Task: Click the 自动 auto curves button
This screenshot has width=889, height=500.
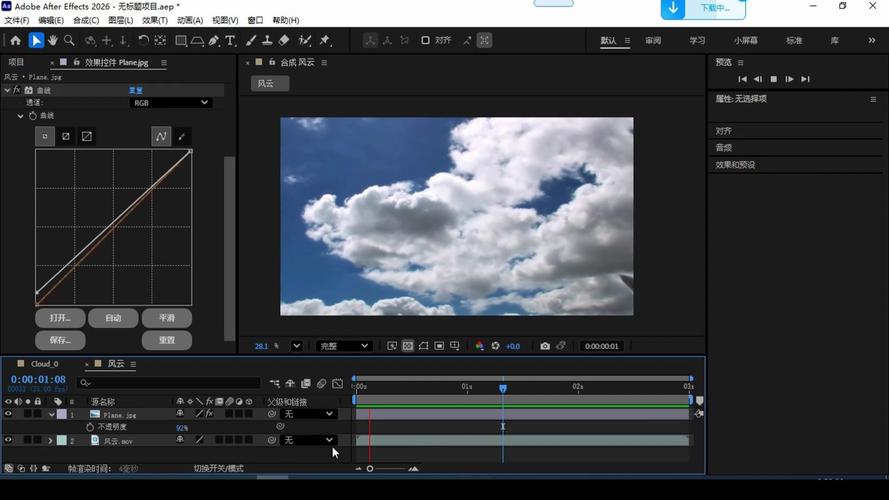Action: click(x=113, y=318)
